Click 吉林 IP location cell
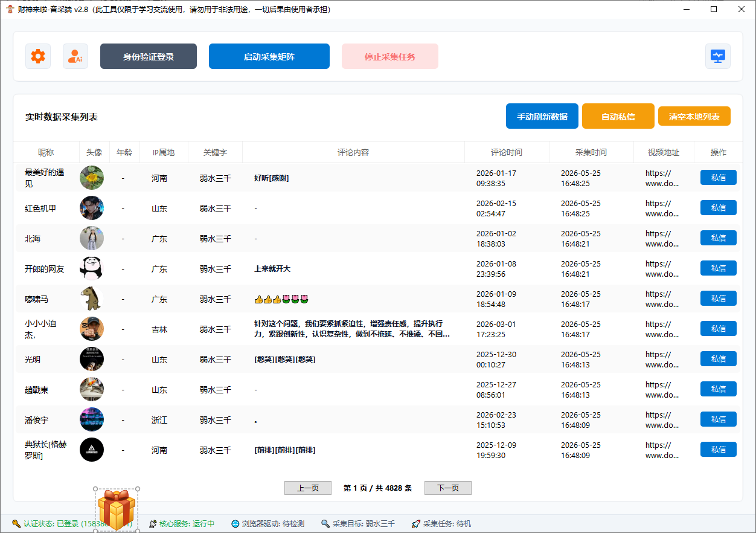Image resolution: width=756 pixels, height=533 pixels. pyautogui.click(x=159, y=329)
